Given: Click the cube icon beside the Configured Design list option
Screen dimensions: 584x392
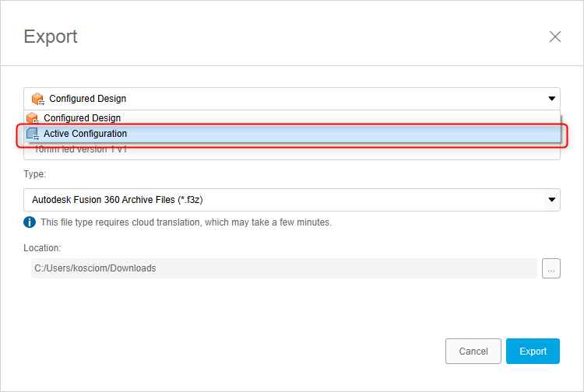Looking at the screenshot, I should pyautogui.click(x=32, y=118).
